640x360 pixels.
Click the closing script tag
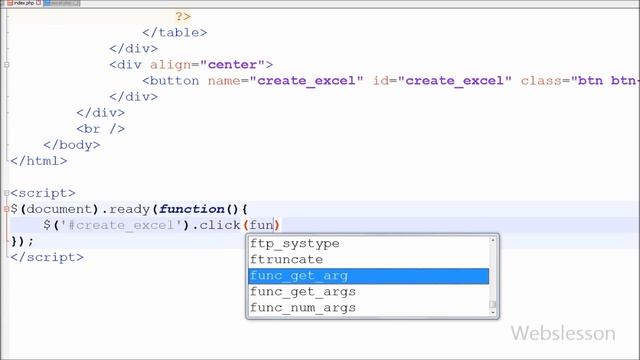47,257
